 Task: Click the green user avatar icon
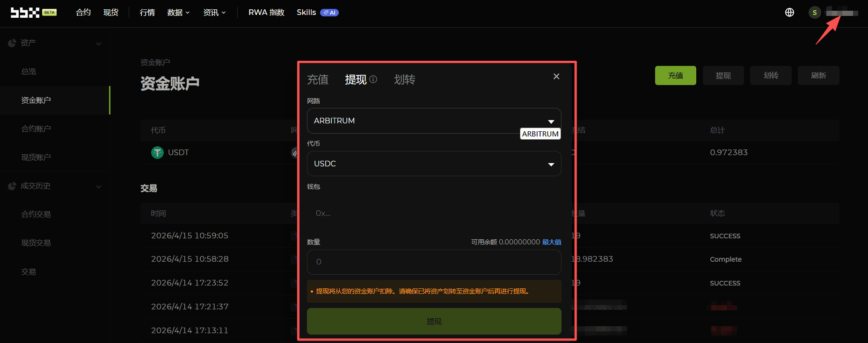point(814,13)
